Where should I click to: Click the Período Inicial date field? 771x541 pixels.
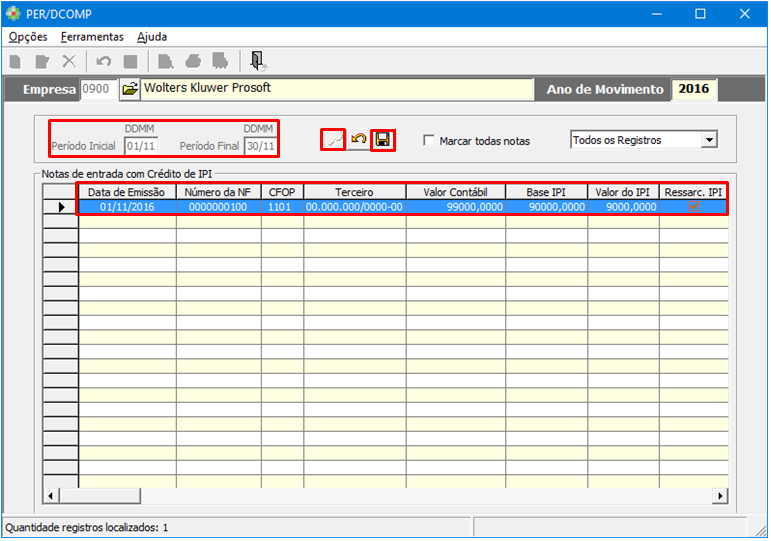click(x=140, y=146)
